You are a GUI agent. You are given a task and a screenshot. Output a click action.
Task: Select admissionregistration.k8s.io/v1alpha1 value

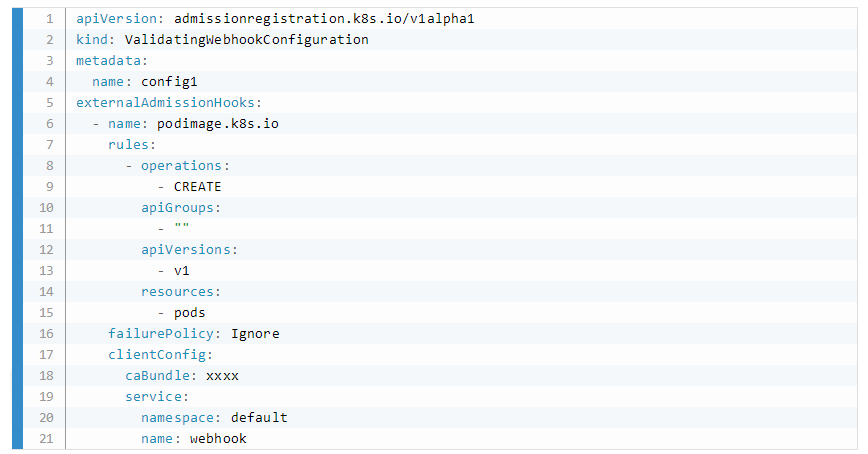[324, 19]
